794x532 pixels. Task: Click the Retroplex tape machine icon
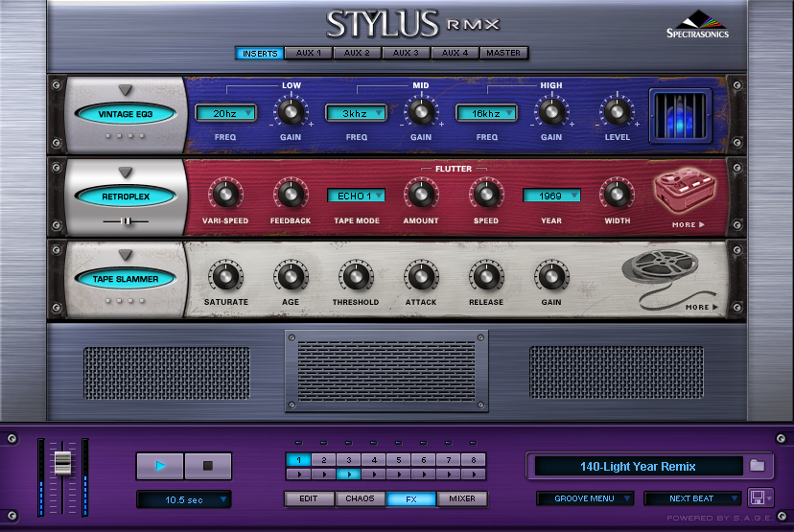tap(684, 190)
